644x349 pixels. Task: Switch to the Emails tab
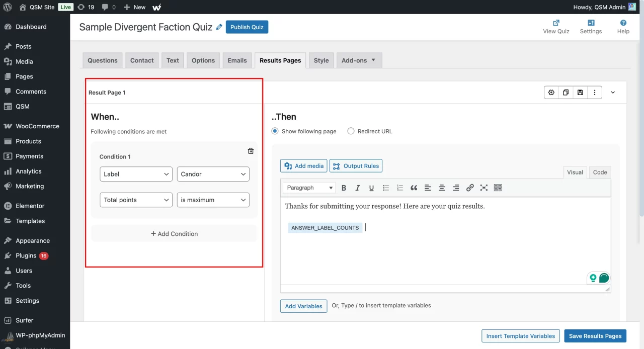237,60
